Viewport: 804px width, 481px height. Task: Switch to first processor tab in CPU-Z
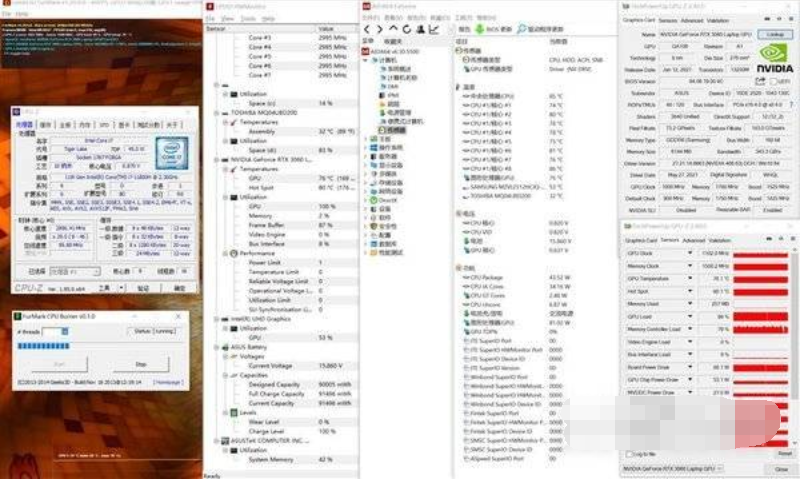pos(25,125)
